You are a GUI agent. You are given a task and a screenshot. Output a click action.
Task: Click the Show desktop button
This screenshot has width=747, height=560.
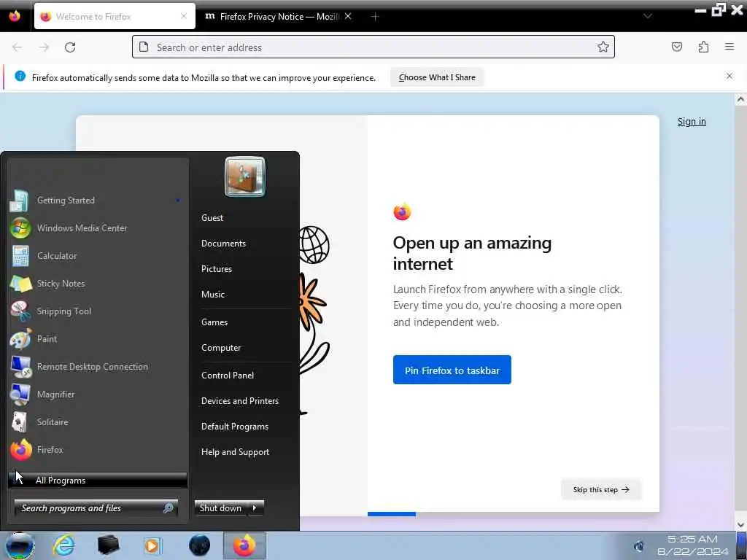741,545
